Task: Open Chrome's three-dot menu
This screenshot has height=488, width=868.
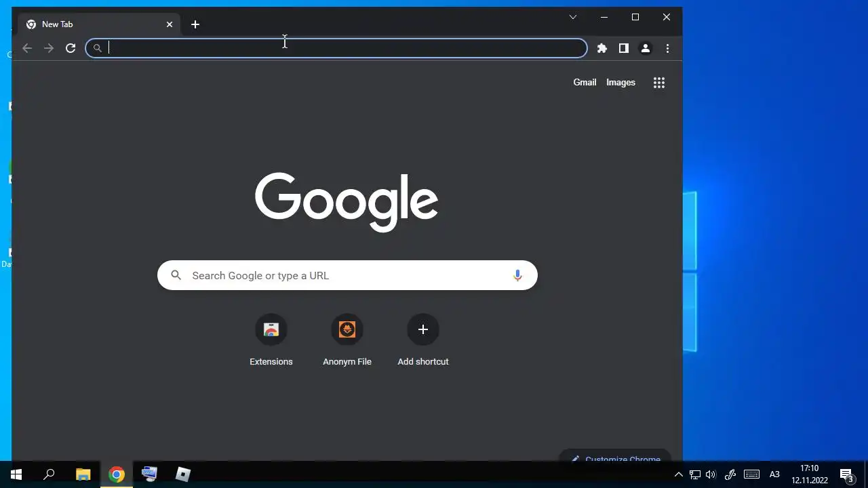Action: [x=668, y=48]
